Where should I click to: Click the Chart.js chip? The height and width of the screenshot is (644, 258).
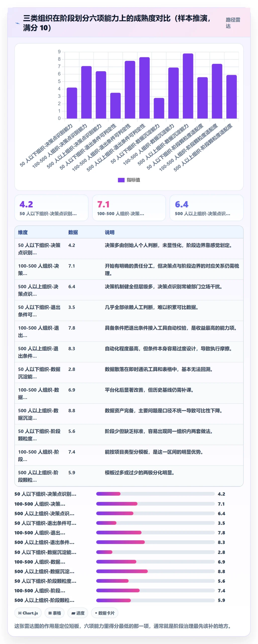pos(28,613)
